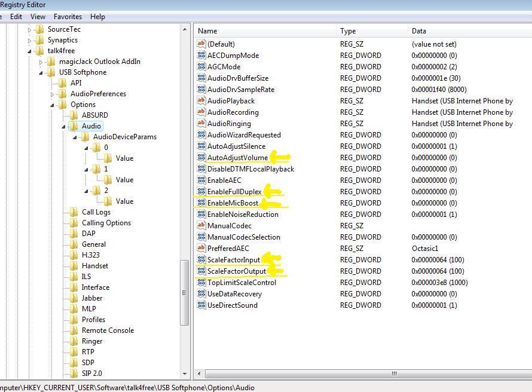The image size is (532, 392).
Task: Click the PrefferedAEC string value icon
Action: 201,248
